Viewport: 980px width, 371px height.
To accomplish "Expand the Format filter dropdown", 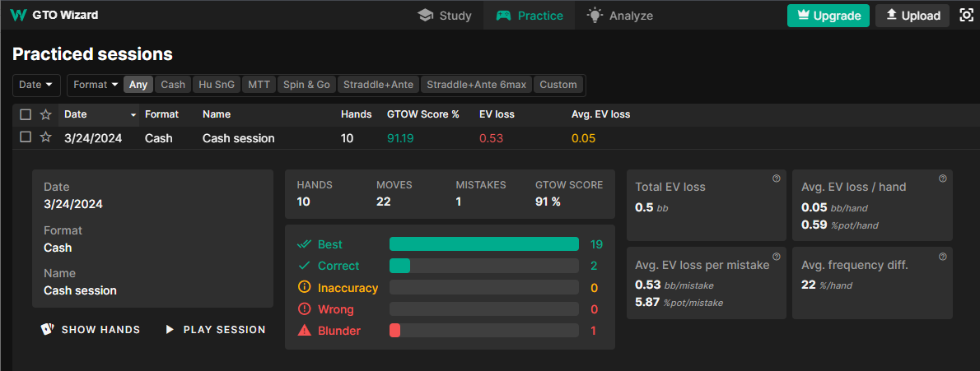I will (96, 84).
